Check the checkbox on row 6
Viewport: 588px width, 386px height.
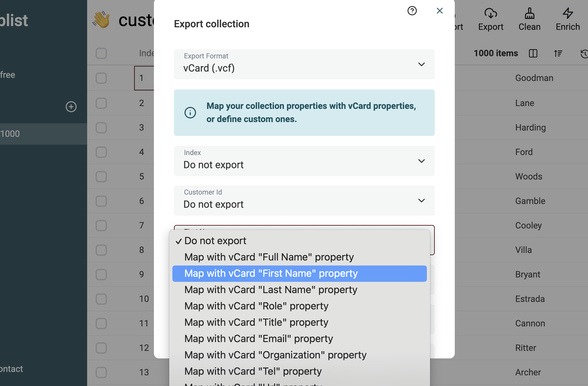101,201
